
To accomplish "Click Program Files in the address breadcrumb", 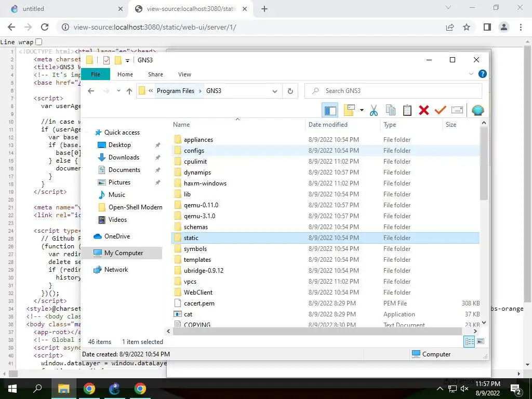I will [x=176, y=91].
